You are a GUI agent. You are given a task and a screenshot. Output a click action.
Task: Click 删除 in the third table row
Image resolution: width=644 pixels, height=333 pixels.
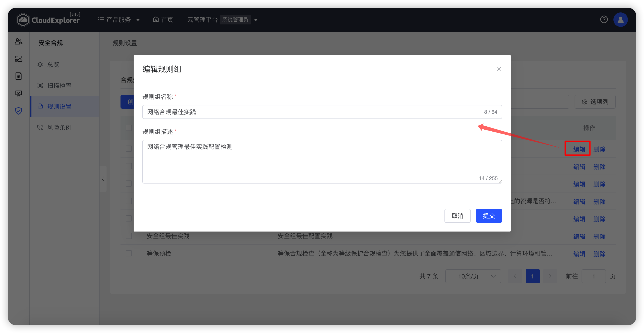point(599,184)
